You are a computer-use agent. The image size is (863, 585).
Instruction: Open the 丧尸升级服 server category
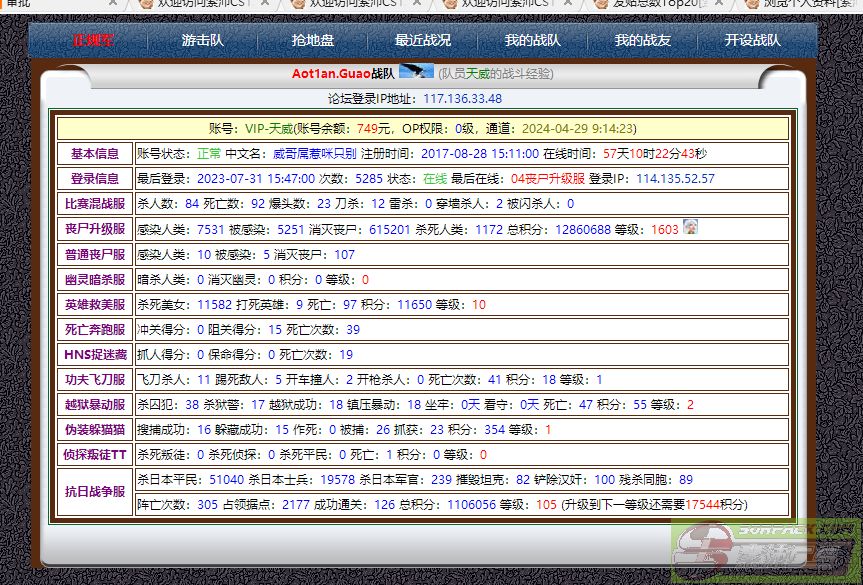point(95,229)
